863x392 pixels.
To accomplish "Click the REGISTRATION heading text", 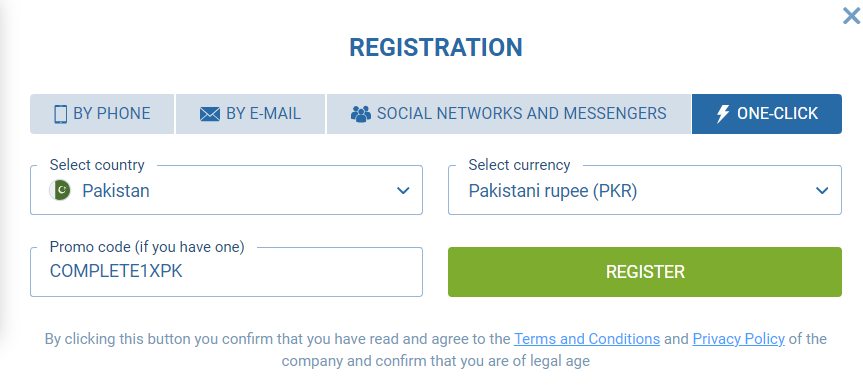I will (436, 47).
